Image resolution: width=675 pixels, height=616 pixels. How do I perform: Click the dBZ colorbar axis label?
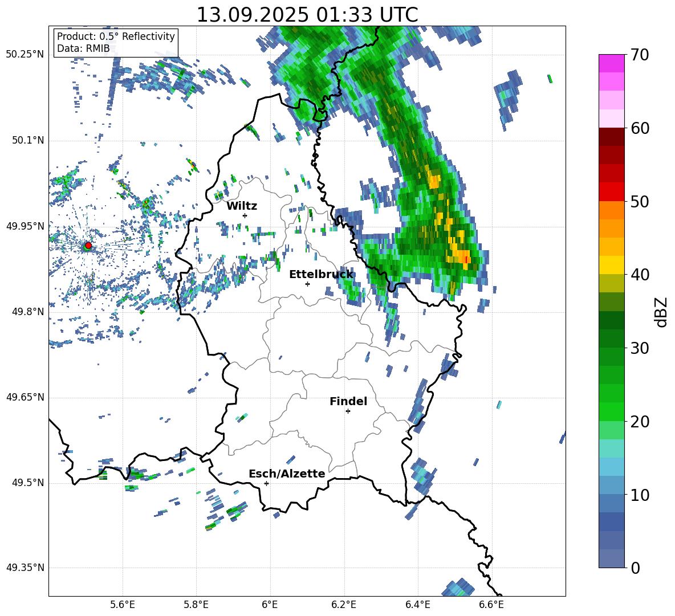(x=661, y=312)
